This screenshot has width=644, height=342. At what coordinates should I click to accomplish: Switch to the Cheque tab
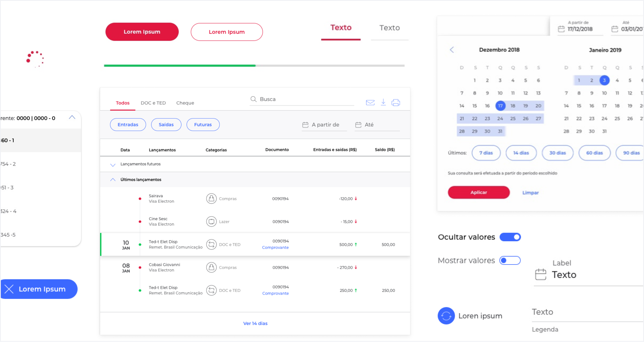[x=185, y=103]
